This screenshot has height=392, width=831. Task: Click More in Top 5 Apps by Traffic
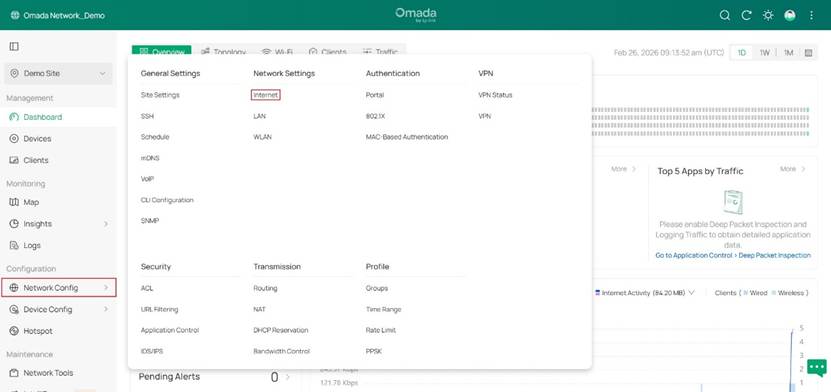pyautogui.click(x=792, y=169)
